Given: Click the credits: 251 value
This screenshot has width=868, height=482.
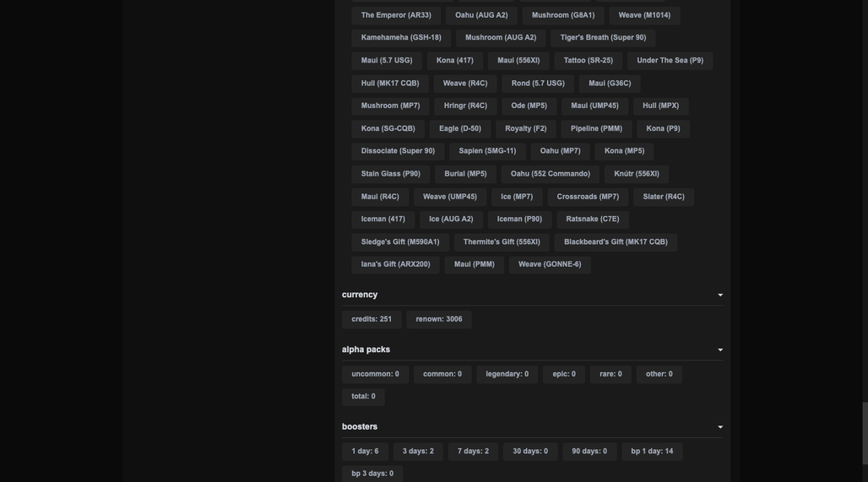Looking at the screenshot, I should [x=372, y=319].
